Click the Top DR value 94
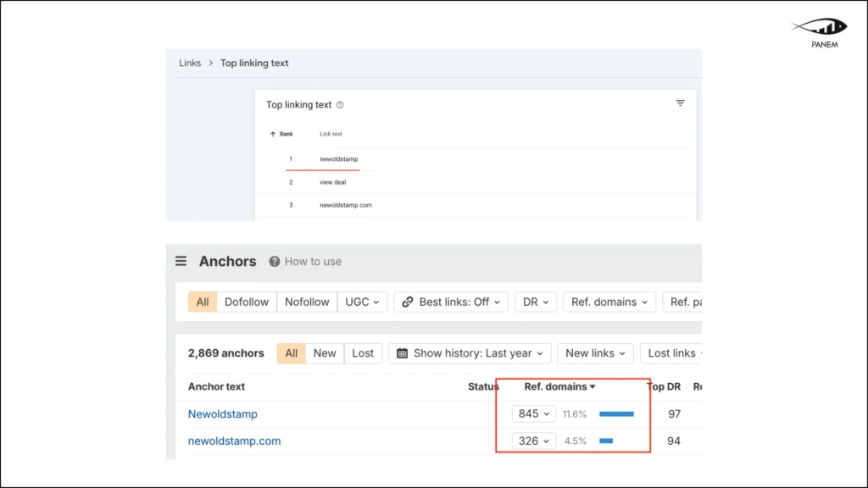 (674, 441)
